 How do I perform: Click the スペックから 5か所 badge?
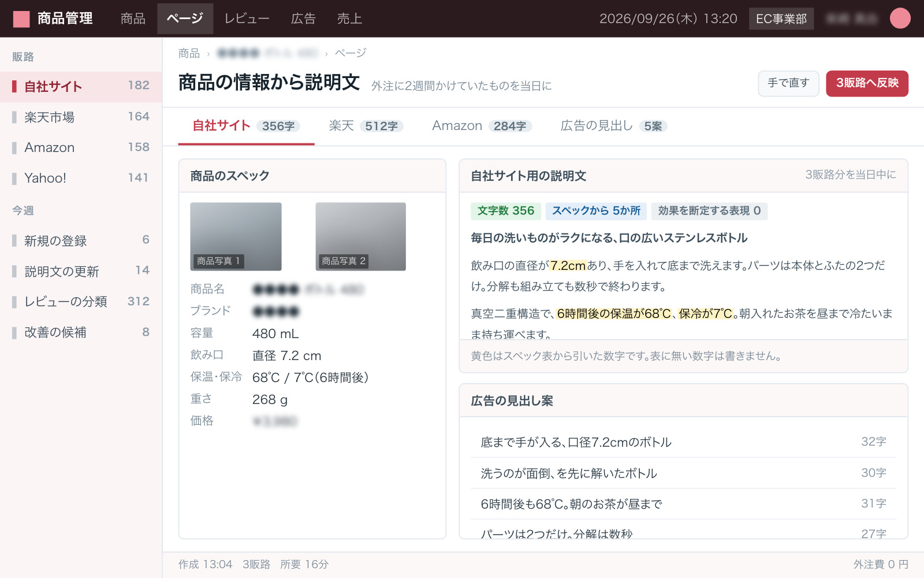pos(596,211)
